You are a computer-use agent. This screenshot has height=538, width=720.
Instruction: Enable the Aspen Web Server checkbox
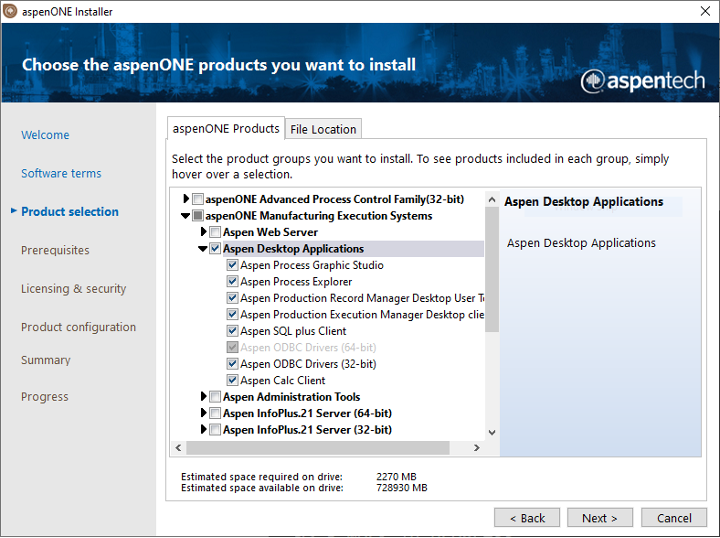pyautogui.click(x=215, y=233)
